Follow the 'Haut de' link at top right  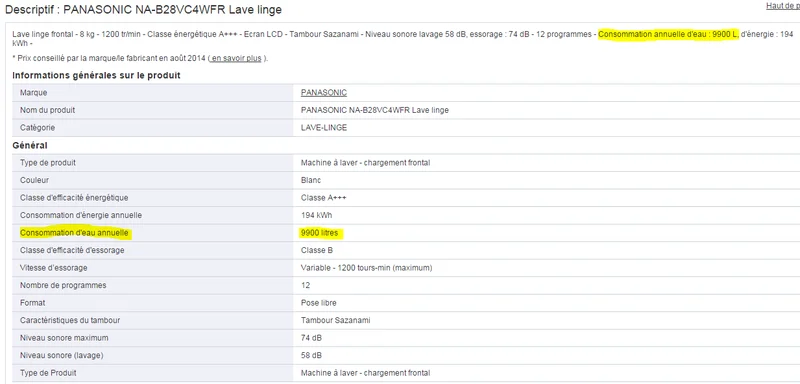[x=783, y=6]
